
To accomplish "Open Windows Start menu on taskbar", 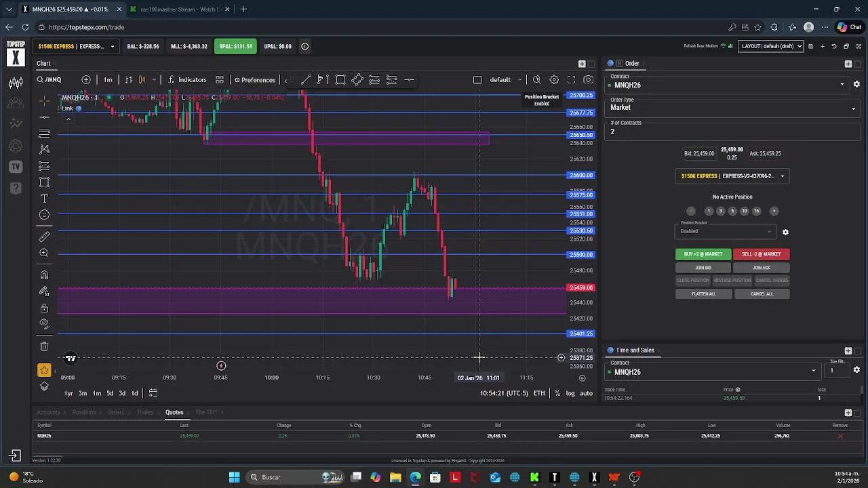I will coord(234,477).
